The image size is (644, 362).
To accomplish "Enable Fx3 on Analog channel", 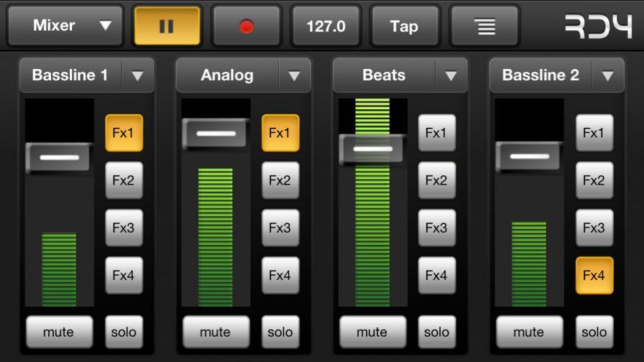I will pos(280,228).
